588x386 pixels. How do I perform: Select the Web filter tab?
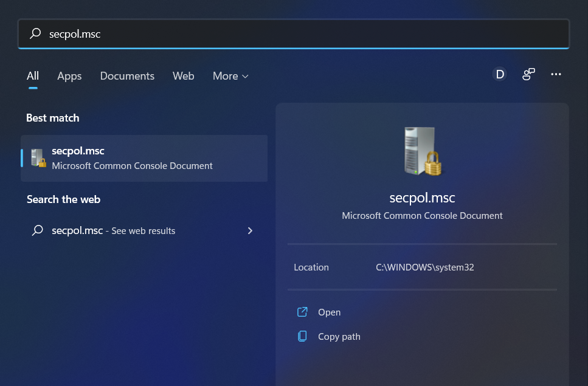pyautogui.click(x=183, y=75)
